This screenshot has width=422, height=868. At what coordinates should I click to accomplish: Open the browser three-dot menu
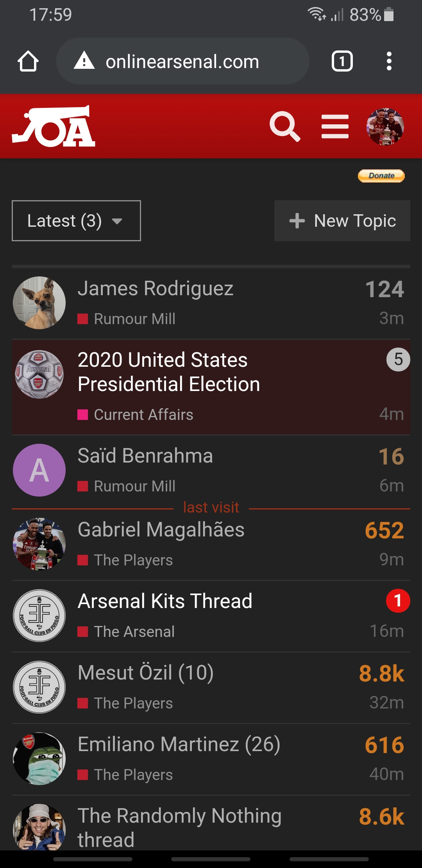click(x=389, y=61)
